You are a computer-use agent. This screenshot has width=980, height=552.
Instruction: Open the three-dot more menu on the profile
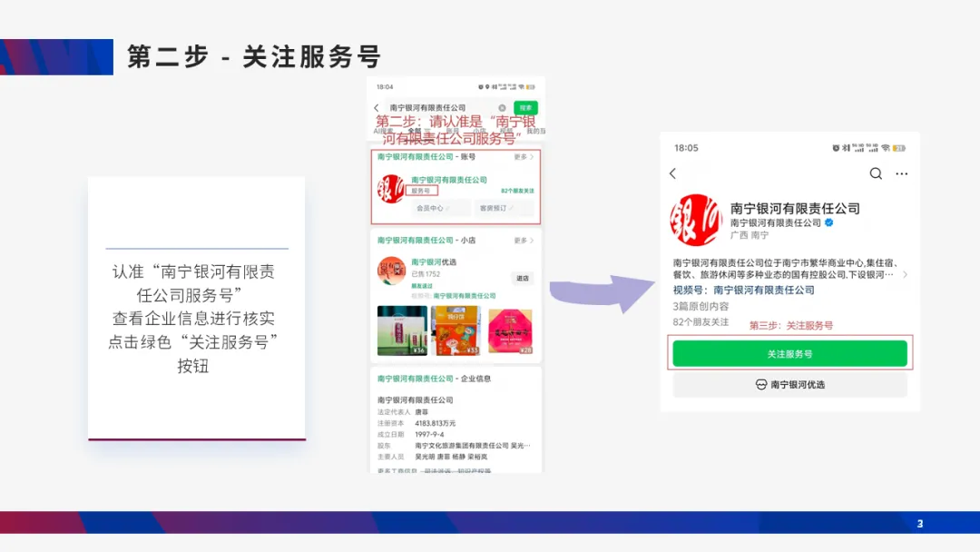901,173
